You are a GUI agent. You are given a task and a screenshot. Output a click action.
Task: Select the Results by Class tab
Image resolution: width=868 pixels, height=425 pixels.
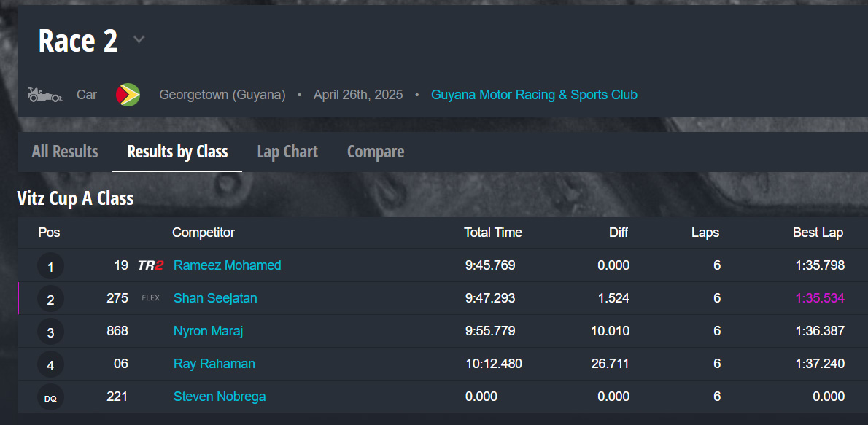177,152
